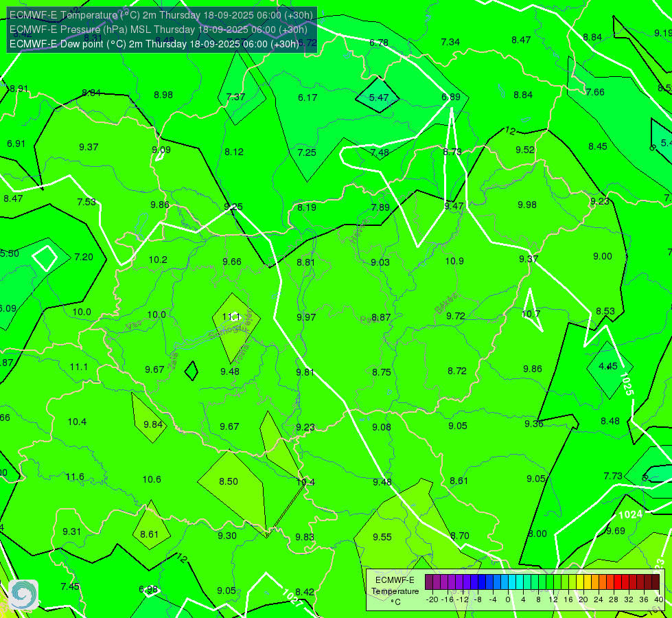
Task: Click the value 8.87 near Pest
Action: [x=381, y=317]
